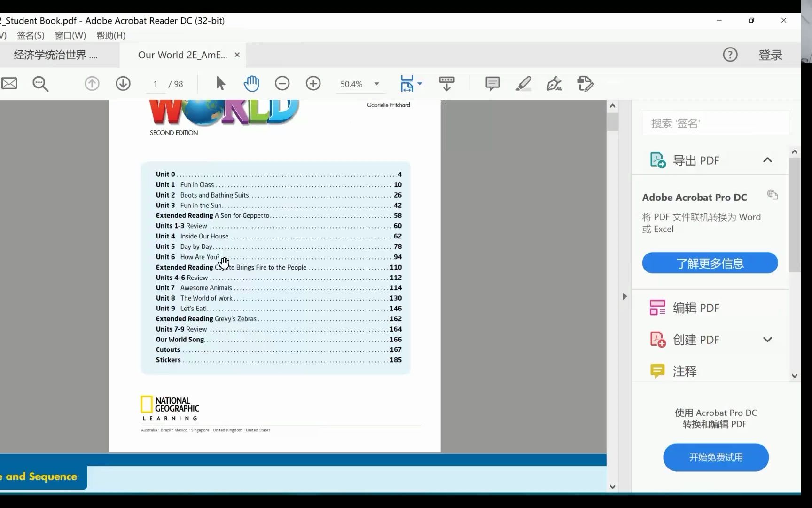Open the 注释 comment tool
Screen dimensions: 812x508
673,371
